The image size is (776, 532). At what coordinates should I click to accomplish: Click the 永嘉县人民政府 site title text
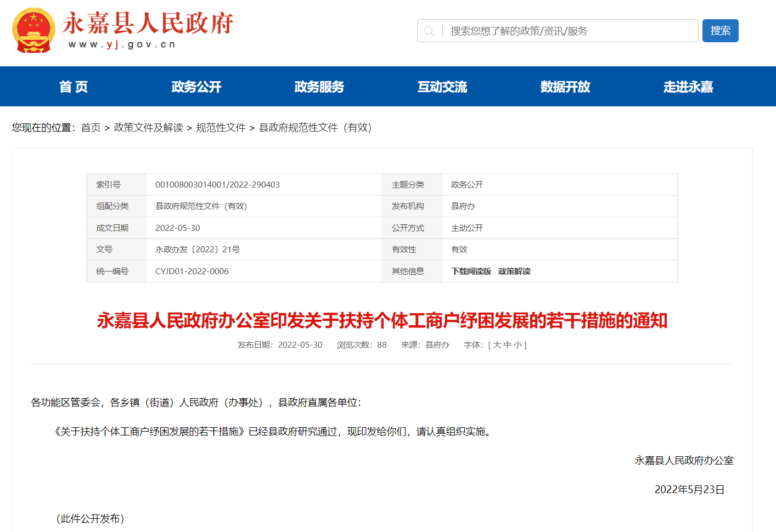point(148,24)
